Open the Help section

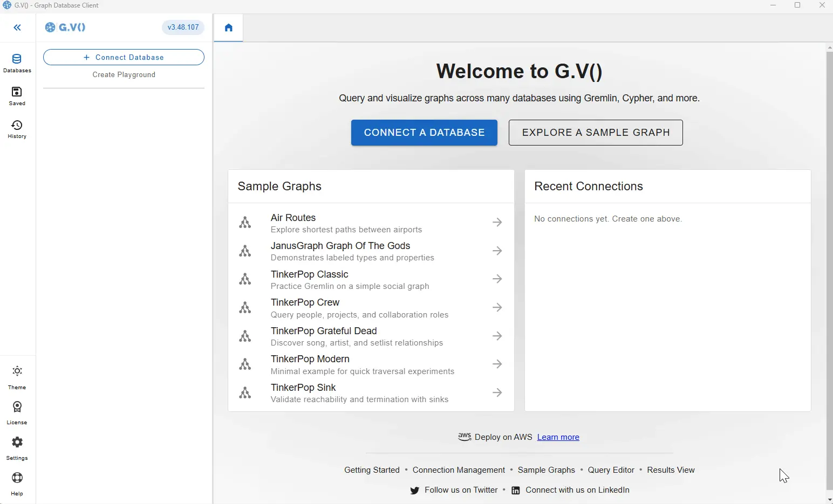(17, 482)
